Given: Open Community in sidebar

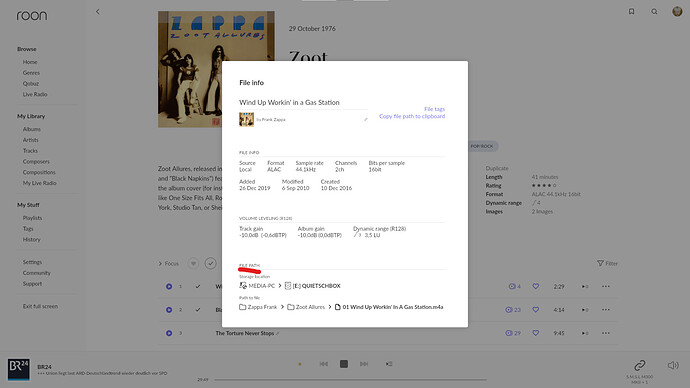Looking at the screenshot, I should (37, 273).
